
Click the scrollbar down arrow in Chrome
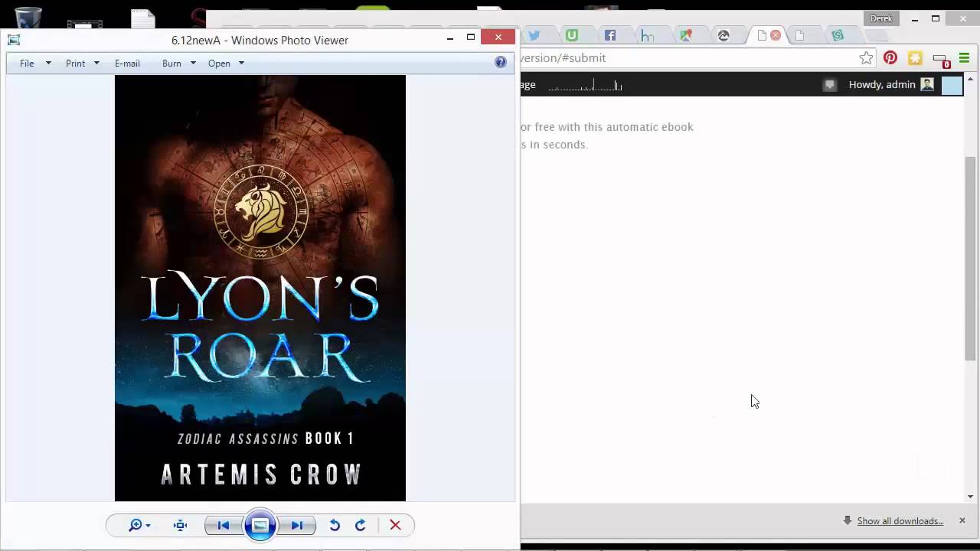pyautogui.click(x=971, y=497)
